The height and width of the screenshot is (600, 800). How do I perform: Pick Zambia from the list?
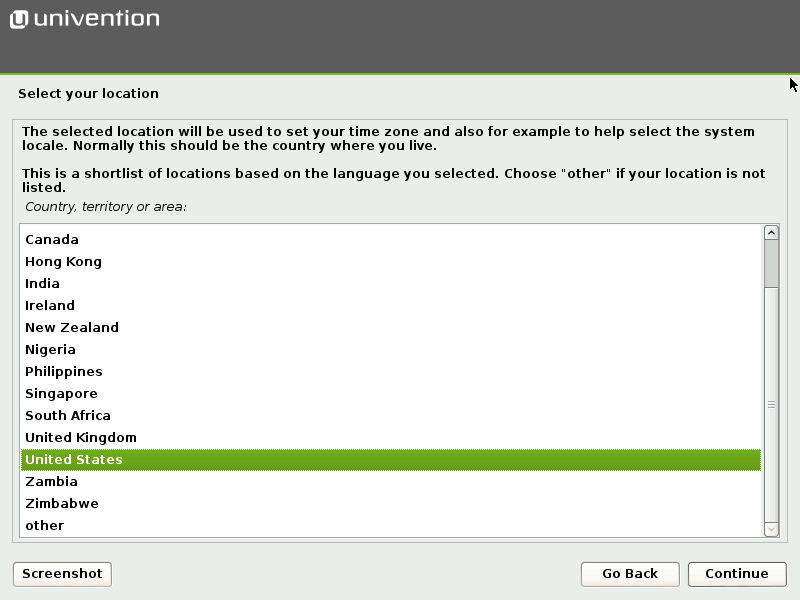51,482
